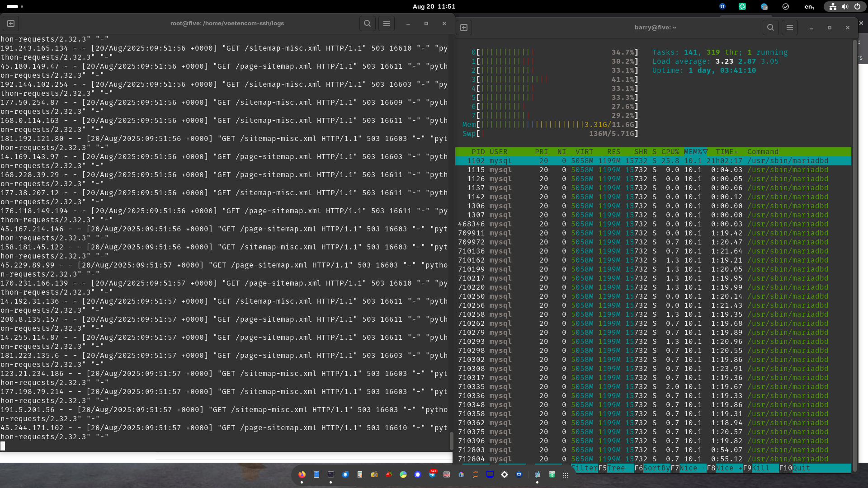Sort htop by MEM% column header

[x=695, y=152]
